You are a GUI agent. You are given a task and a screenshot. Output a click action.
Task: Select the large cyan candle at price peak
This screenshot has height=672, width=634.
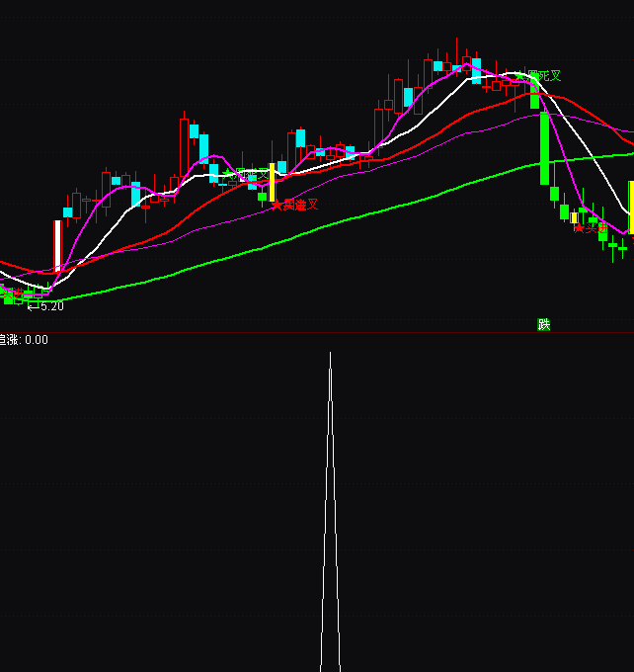tap(476, 70)
